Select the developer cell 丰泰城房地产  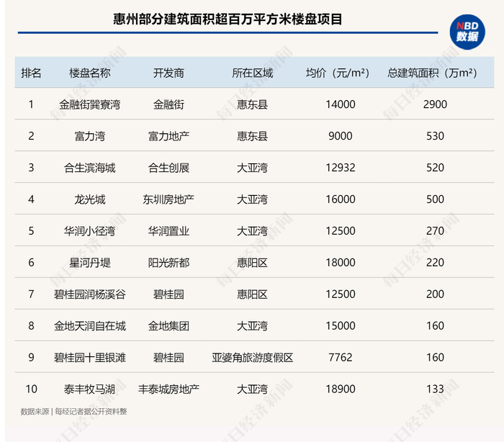point(168,389)
